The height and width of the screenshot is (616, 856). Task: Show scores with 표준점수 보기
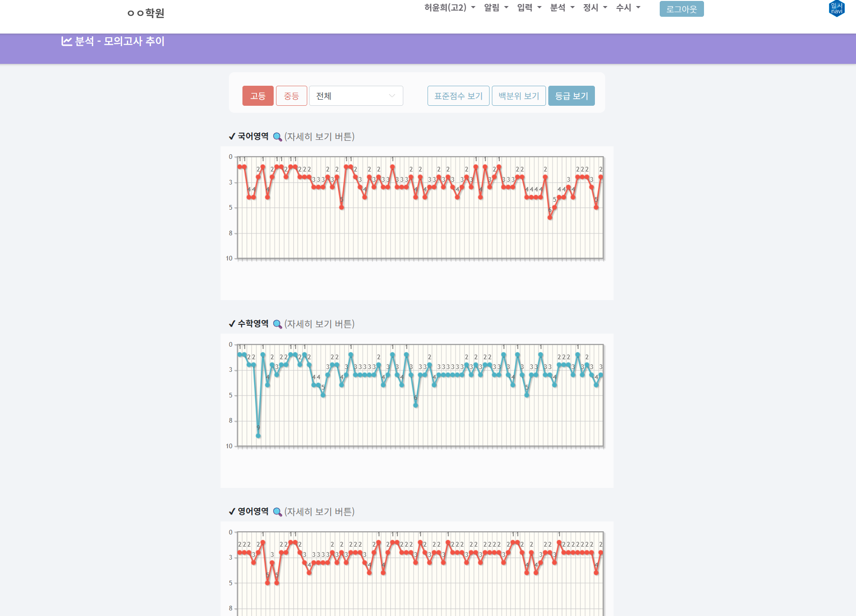458,96
